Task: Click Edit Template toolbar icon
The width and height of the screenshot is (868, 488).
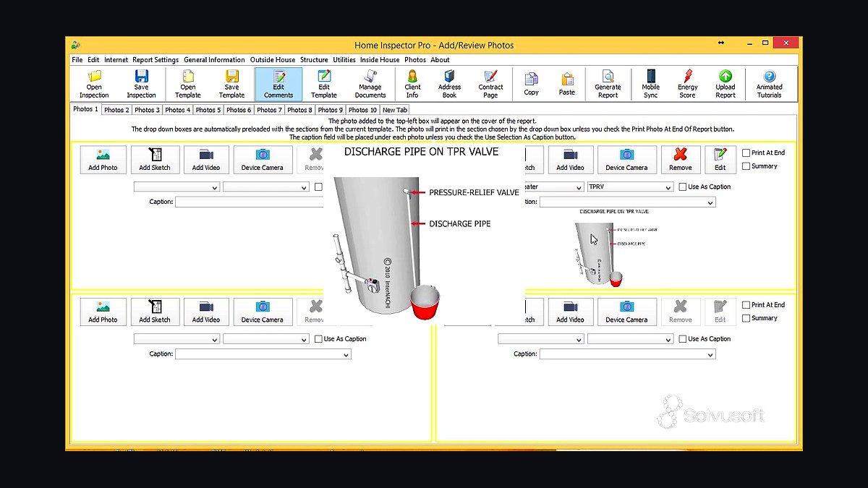Action: tap(324, 84)
